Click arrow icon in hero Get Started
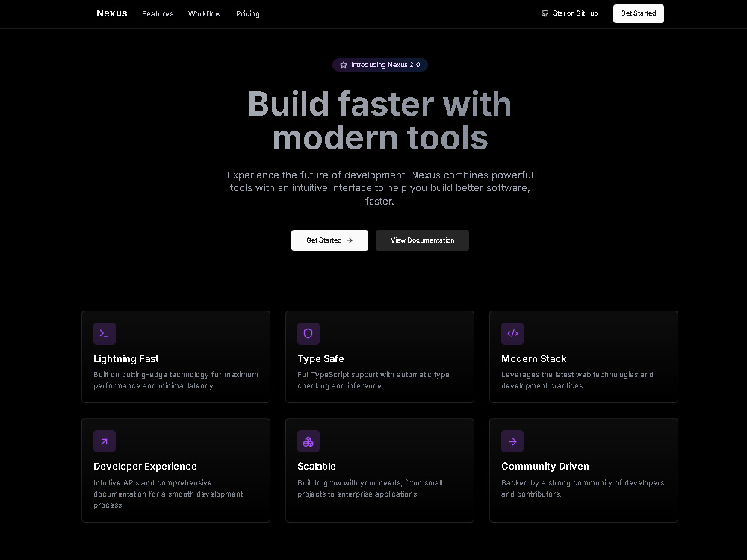 point(350,240)
